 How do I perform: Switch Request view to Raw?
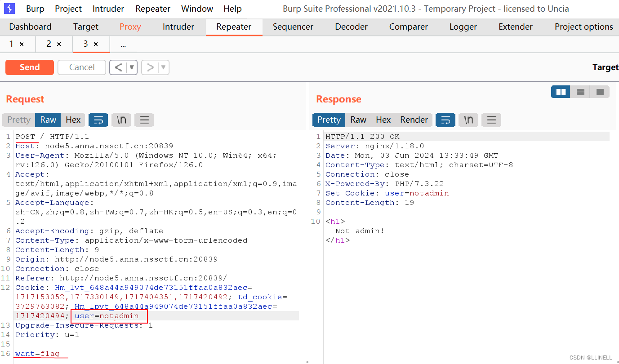tap(48, 120)
